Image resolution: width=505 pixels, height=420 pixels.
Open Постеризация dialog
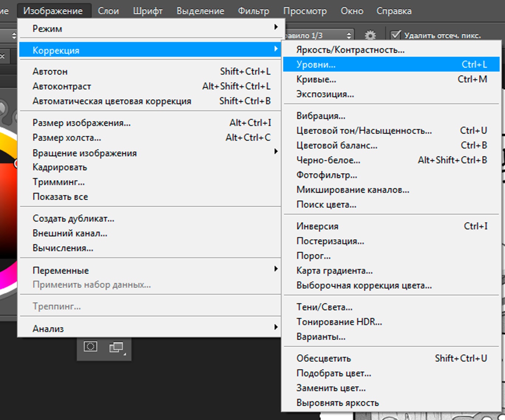tap(391, 241)
